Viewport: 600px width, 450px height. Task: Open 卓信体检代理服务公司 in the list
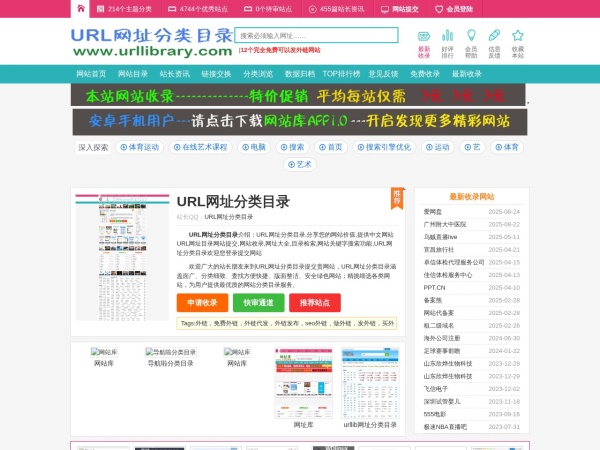point(454,262)
